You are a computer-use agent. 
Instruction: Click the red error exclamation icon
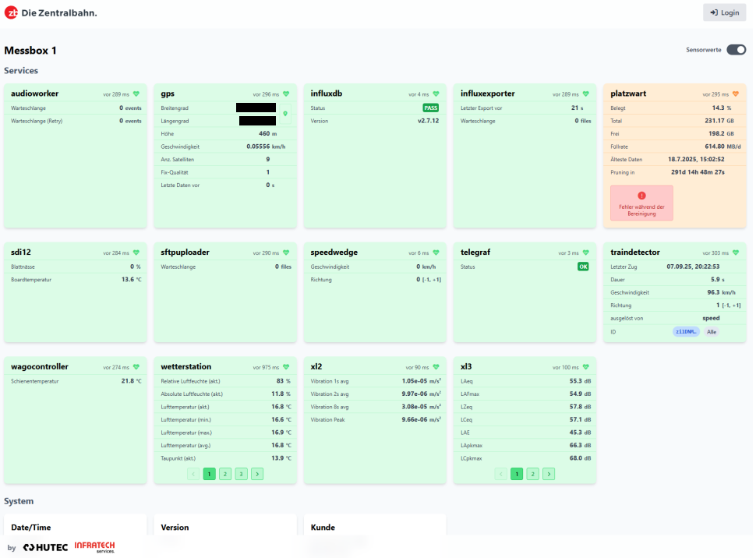coord(641,196)
